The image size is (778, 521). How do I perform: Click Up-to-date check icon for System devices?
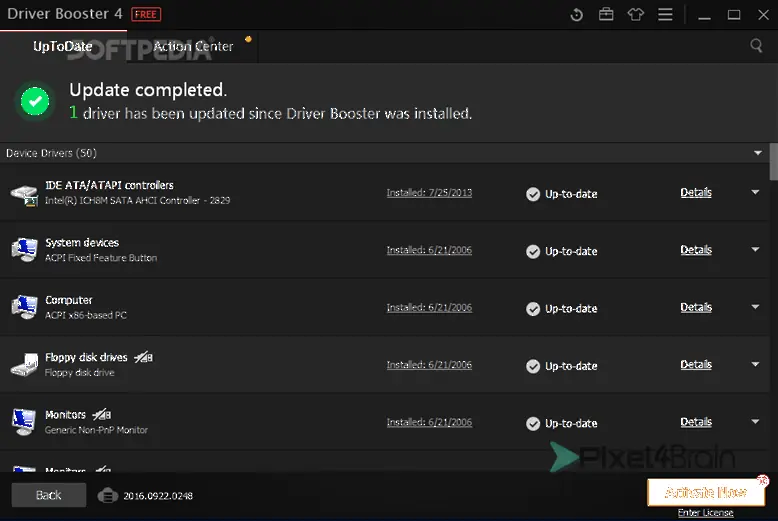pos(533,252)
